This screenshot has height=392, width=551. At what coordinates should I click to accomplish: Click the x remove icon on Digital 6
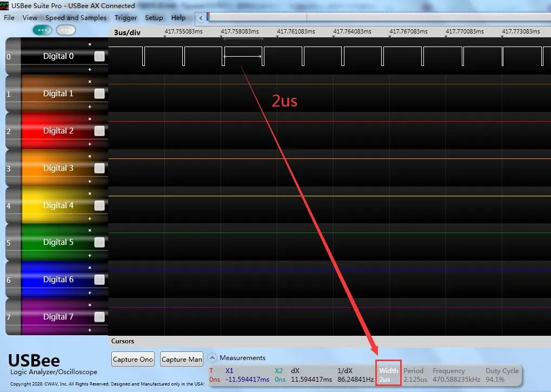[x=90, y=268]
